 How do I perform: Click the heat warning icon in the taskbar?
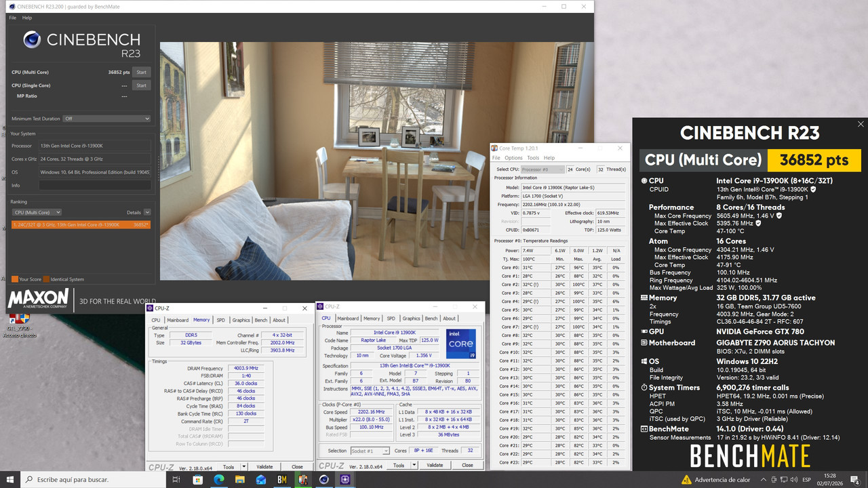click(687, 480)
